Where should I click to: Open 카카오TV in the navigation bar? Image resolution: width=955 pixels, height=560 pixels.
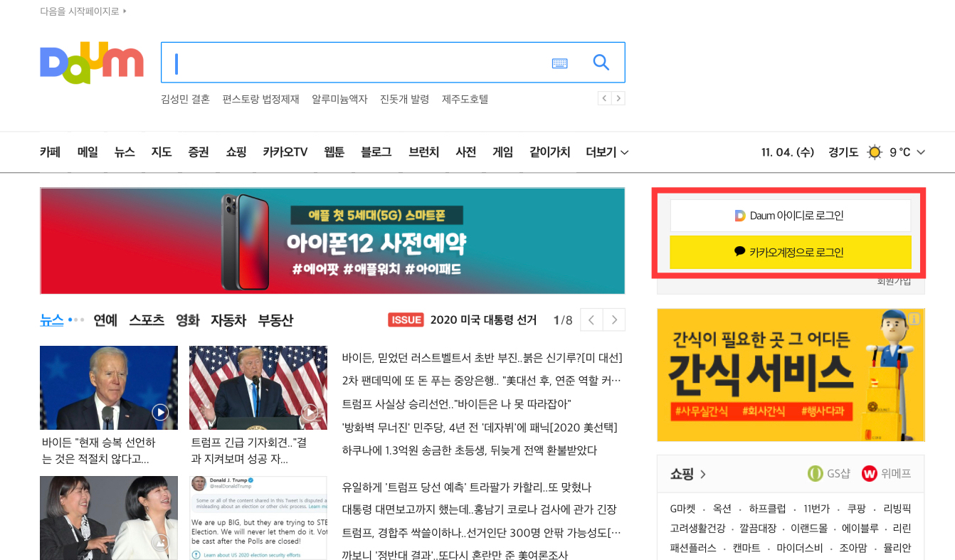(x=285, y=152)
